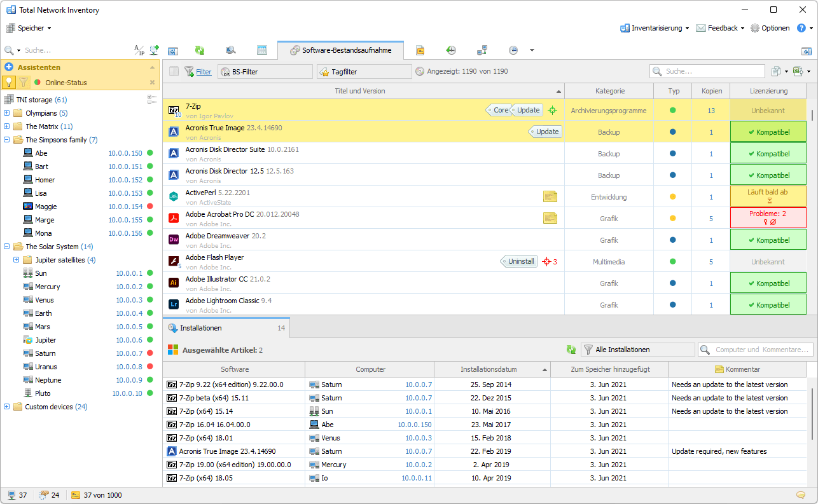Open the Alle Installationen dropdown
Image resolution: width=818 pixels, height=504 pixels.
638,350
